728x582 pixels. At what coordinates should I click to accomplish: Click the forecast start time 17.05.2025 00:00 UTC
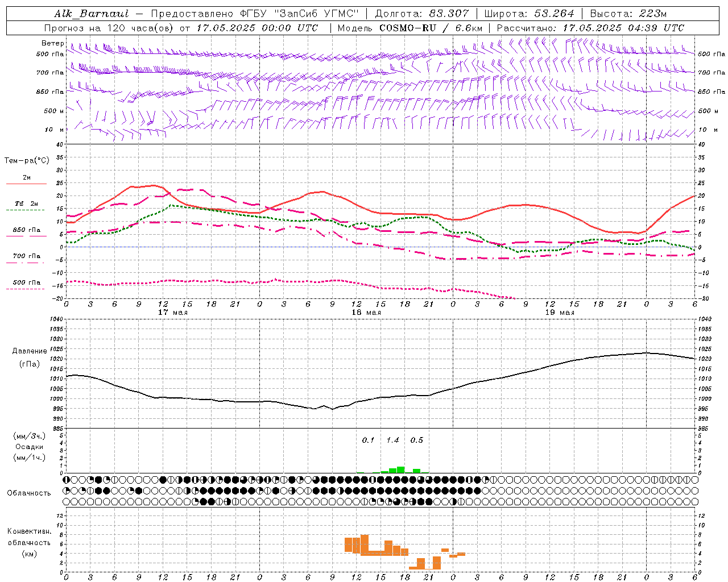tap(257, 28)
